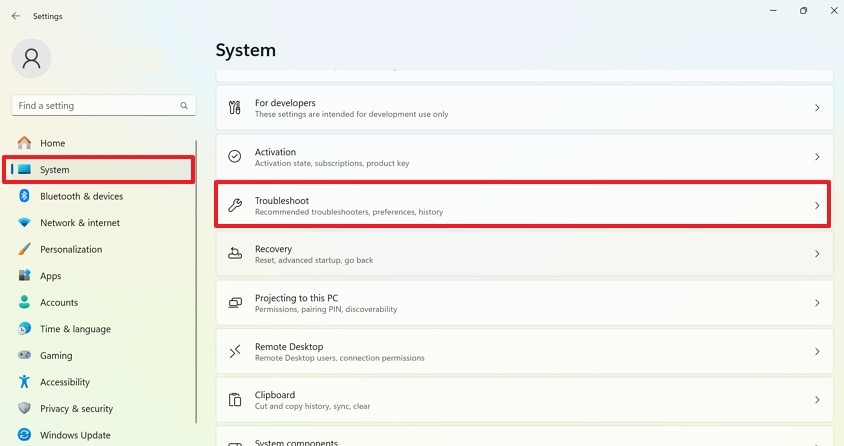Click 'Reset, advanced startup, go back' text
Image resolution: width=844 pixels, height=446 pixels.
[x=314, y=260]
